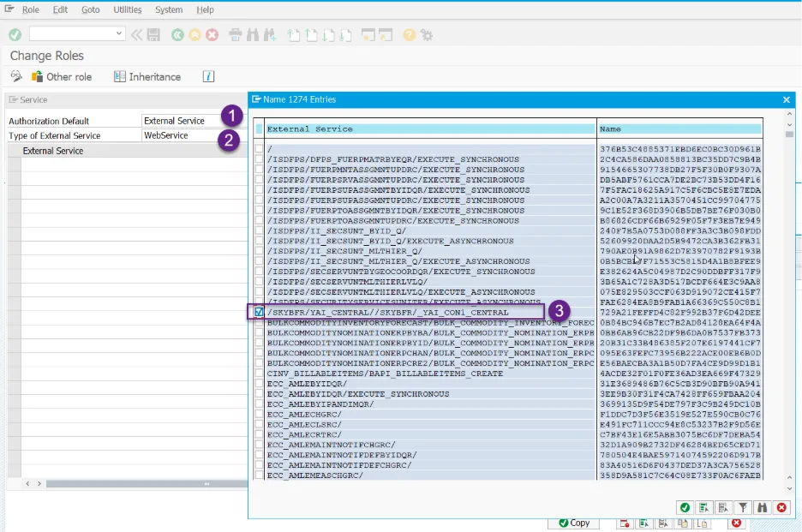Check the CINV_BILLABLEITEMS row checkbox
This screenshot has height=532, width=802.
click(259, 374)
